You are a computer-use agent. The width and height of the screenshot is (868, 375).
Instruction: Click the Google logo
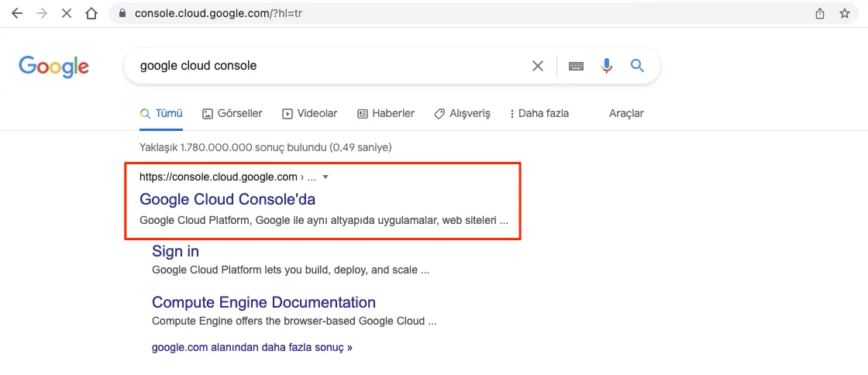coord(53,67)
